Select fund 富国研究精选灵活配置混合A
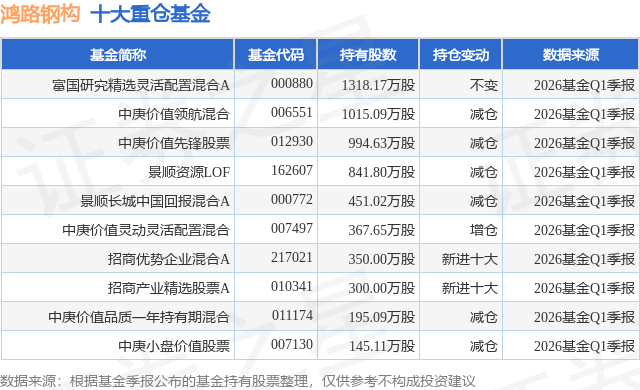Viewport: 640px width, 390px height. 141,85
